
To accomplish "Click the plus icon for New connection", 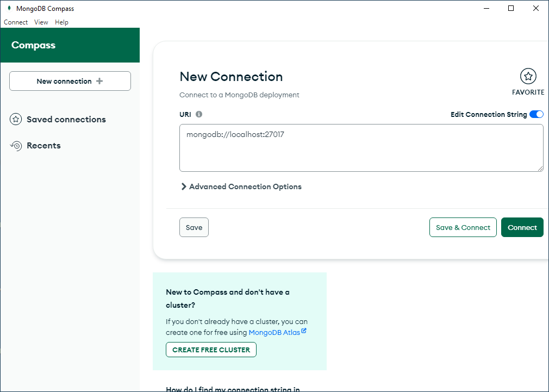I will [x=99, y=81].
